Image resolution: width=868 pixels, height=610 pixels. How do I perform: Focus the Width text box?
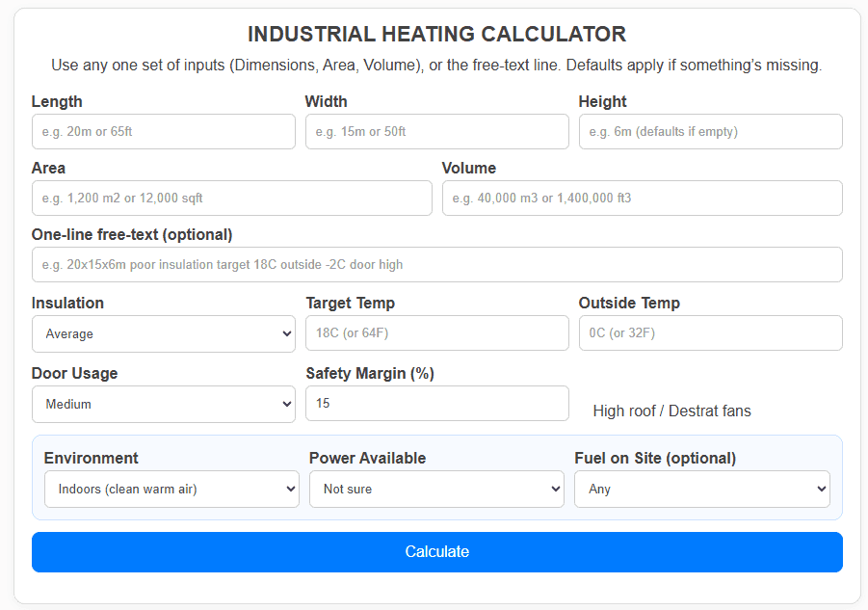(436, 132)
